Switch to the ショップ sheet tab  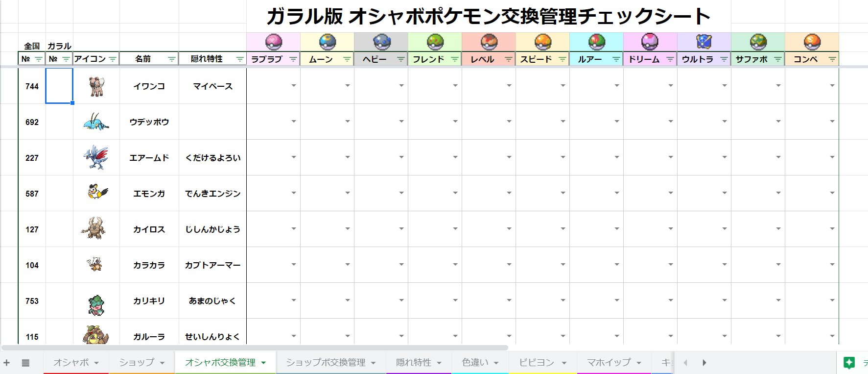tap(141, 362)
